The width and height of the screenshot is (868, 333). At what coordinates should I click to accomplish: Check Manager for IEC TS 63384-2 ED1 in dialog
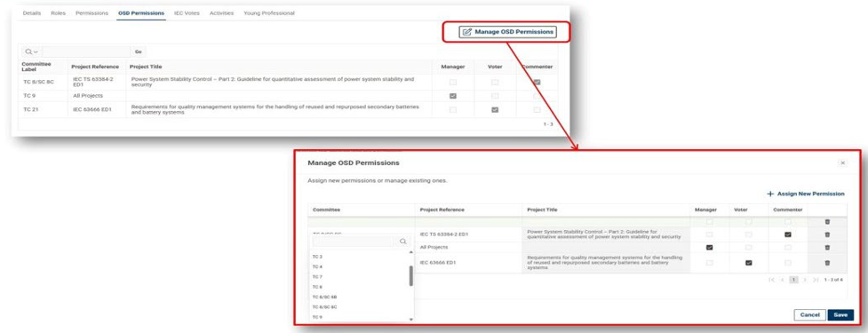click(x=709, y=234)
